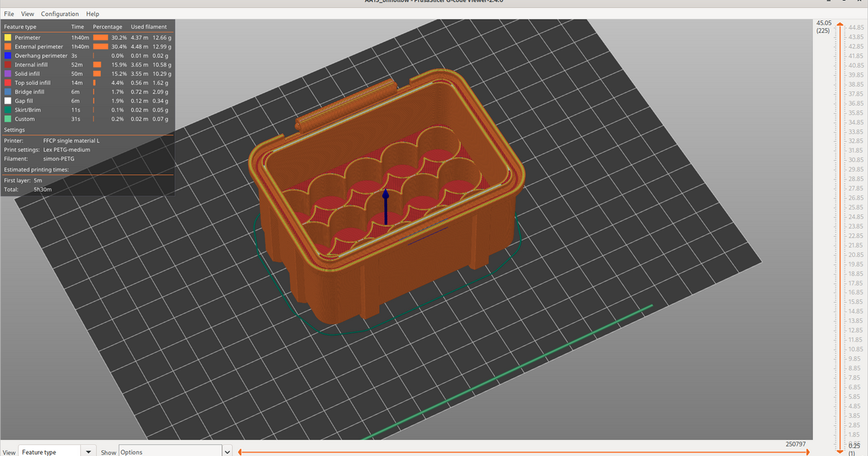Open the Help menu
Screen dimensions: 868x456
(93, 14)
